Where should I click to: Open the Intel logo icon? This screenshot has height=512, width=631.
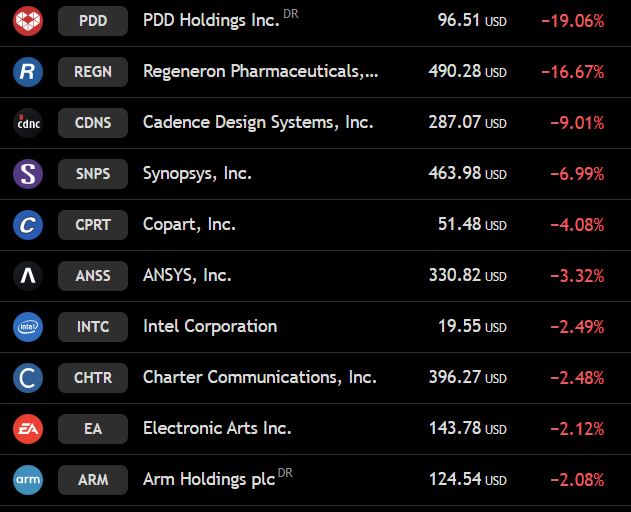(x=28, y=327)
